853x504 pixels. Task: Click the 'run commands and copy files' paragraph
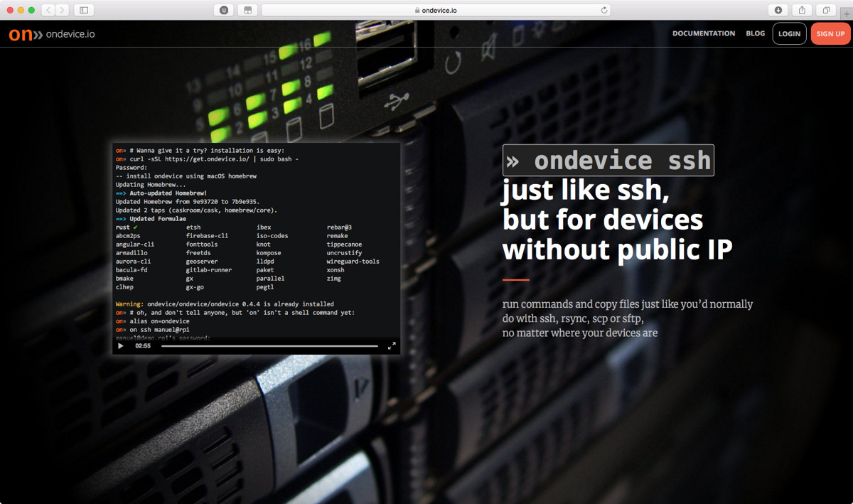click(628, 318)
